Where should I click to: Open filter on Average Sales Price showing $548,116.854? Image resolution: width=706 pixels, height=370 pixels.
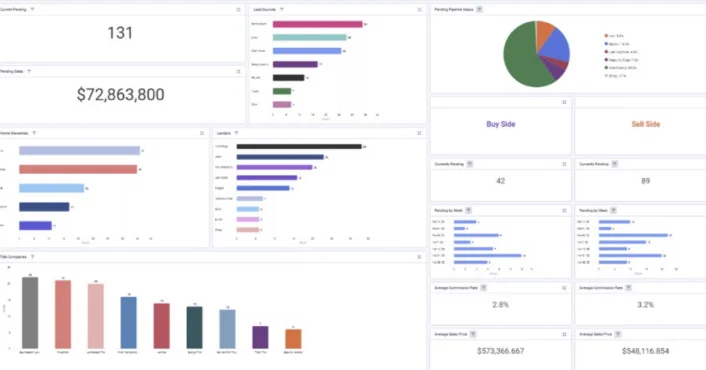tap(618, 334)
